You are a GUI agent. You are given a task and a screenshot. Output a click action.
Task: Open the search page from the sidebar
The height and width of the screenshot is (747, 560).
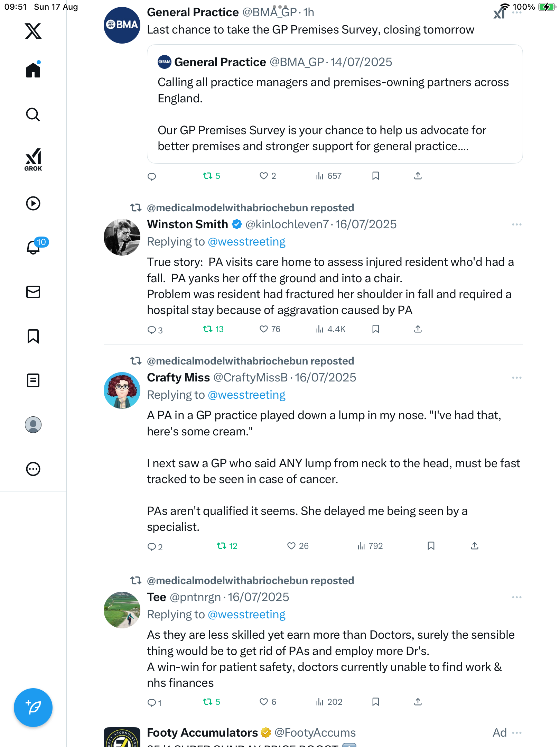click(33, 115)
